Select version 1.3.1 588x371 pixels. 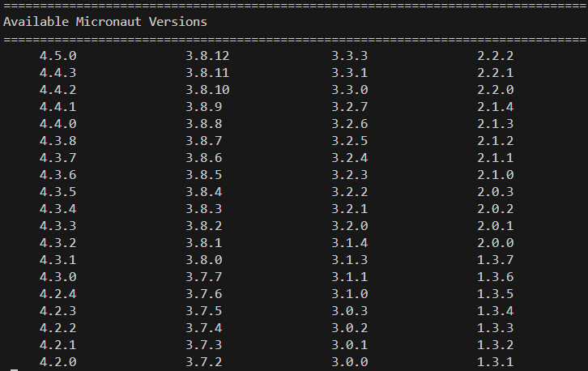click(x=496, y=362)
